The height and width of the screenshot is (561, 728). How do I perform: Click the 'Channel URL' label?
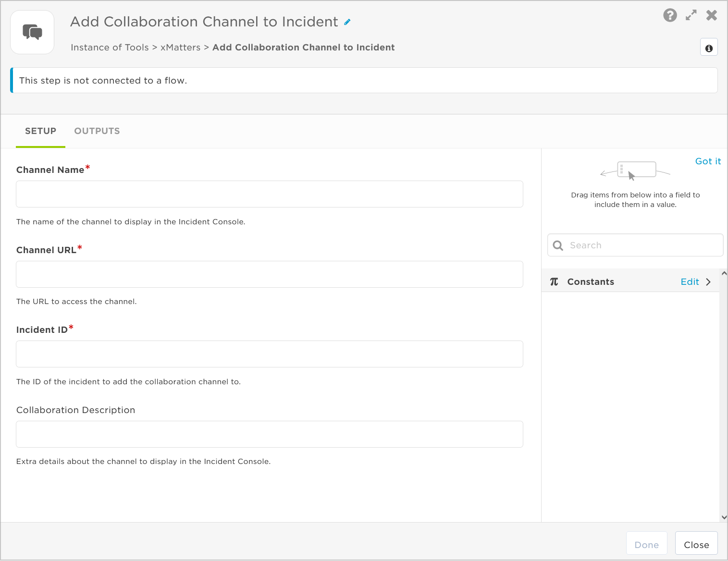[46, 250]
